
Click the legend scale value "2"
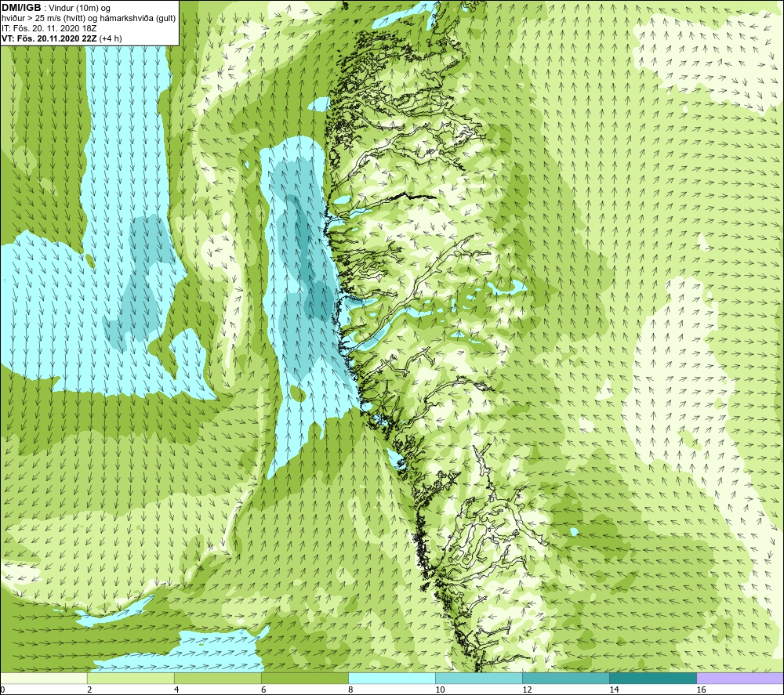point(89,690)
